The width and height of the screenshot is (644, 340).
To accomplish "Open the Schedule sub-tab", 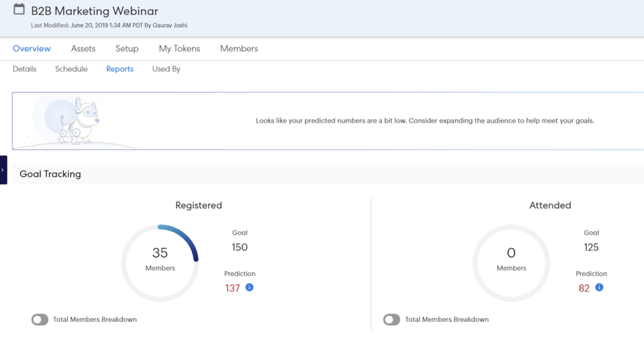I will [x=71, y=69].
